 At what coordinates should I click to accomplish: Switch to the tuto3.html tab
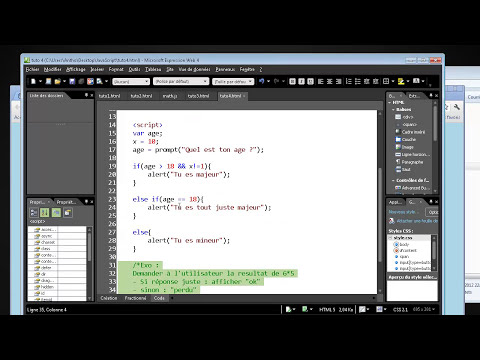[x=198, y=96]
